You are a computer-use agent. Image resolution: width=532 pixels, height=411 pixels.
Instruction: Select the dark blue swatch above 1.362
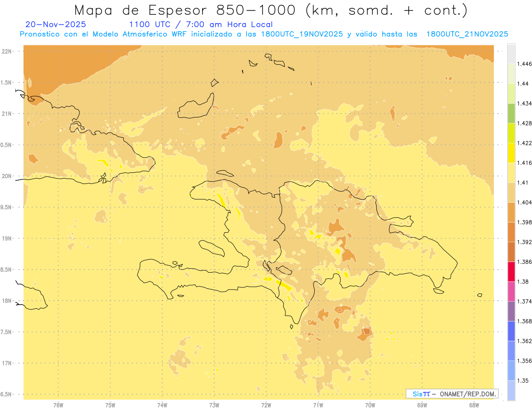(512, 331)
